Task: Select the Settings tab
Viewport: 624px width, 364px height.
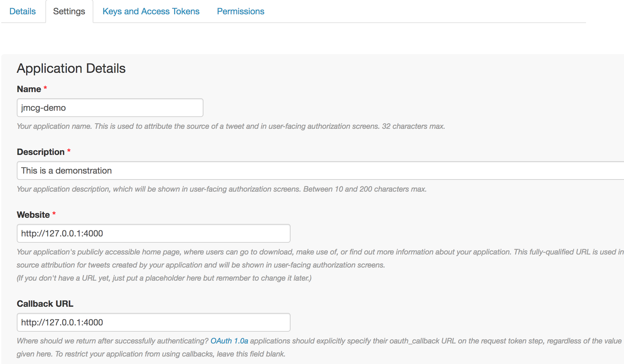Action: [69, 12]
